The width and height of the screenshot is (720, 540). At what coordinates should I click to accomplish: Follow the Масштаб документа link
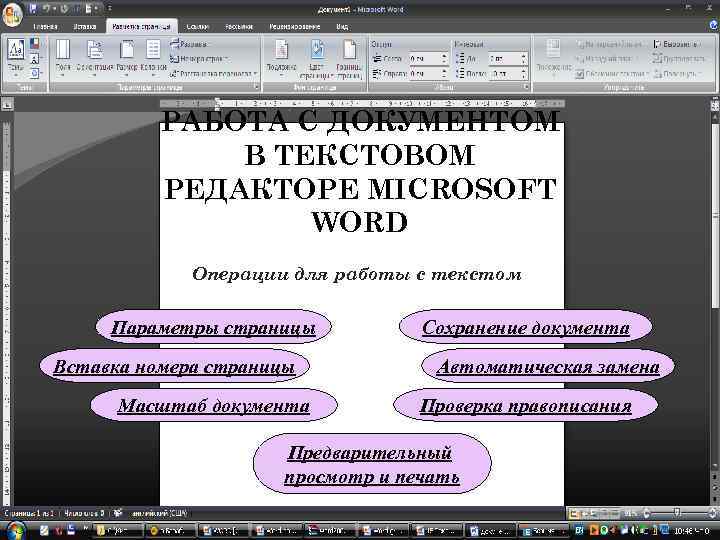point(214,406)
